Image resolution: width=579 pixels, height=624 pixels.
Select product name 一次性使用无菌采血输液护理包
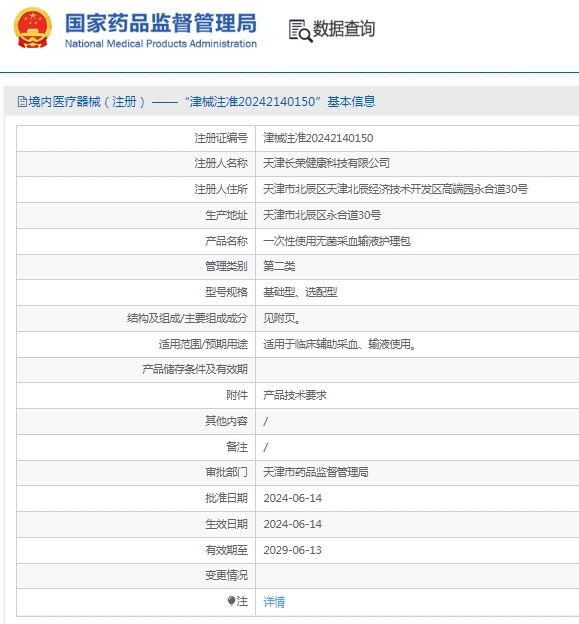tap(337, 241)
